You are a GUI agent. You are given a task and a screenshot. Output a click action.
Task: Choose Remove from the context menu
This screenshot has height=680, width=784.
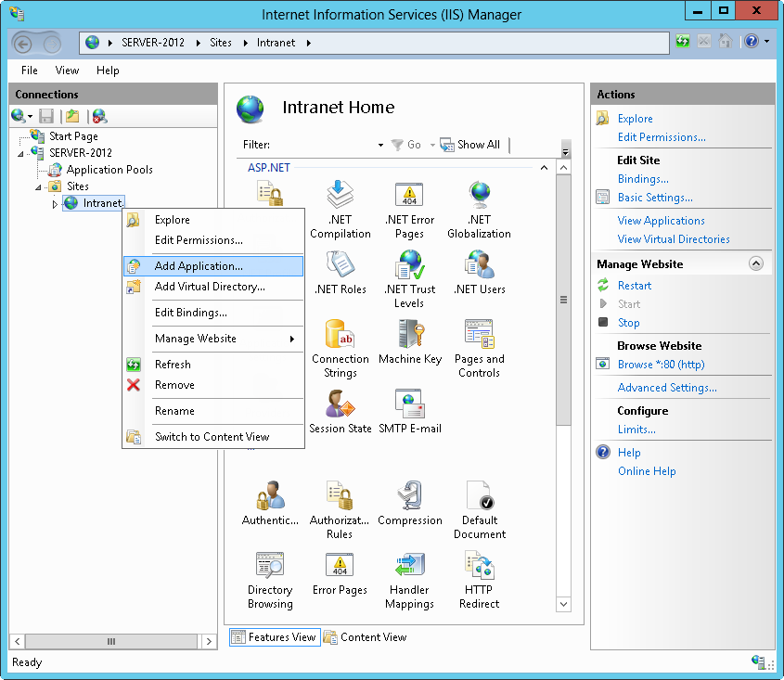coord(213,385)
